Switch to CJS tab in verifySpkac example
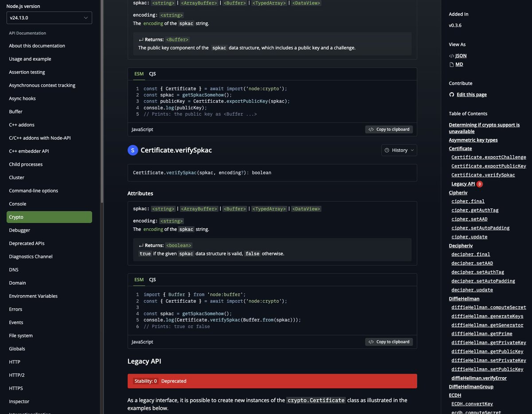 [x=153, y=280]
